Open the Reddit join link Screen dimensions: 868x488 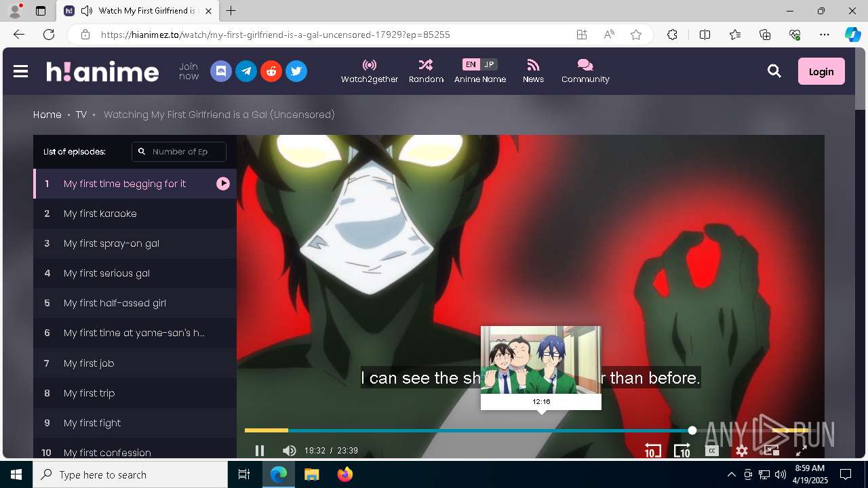(271, 71)
